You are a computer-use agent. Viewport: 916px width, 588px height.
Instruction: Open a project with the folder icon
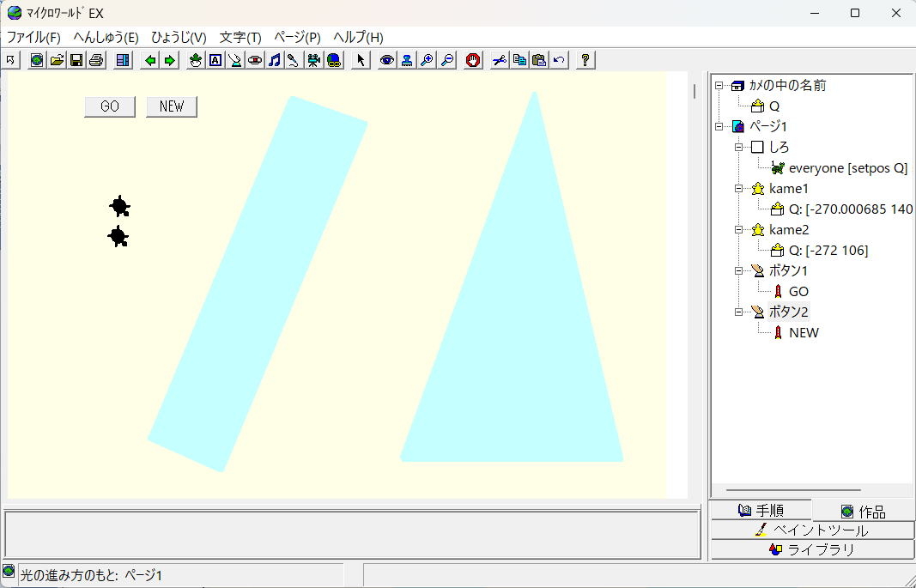click(x=57, y=59)
